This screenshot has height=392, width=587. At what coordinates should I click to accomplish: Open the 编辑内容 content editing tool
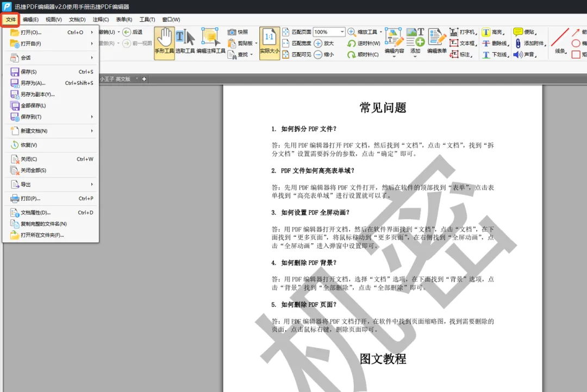[394, 42]
